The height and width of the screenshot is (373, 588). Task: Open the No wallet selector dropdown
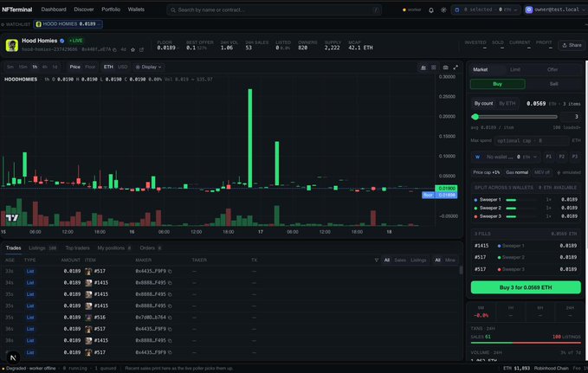506,157
